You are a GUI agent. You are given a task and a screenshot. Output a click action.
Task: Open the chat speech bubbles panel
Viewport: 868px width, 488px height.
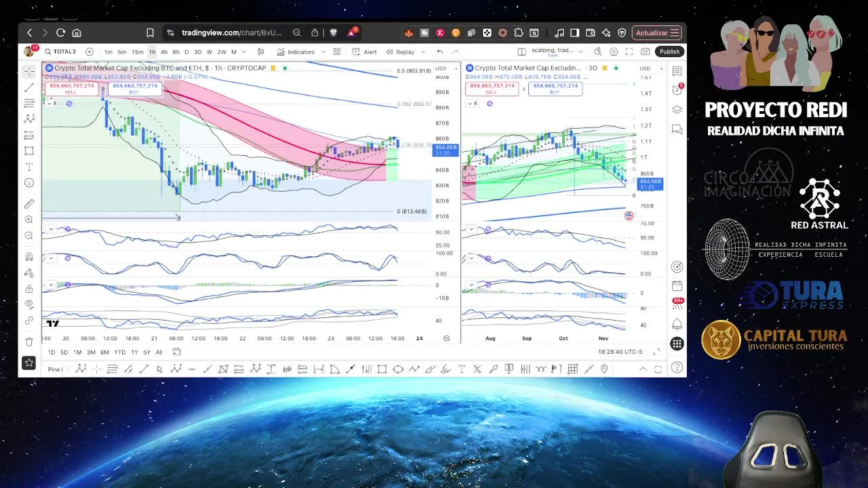click(x=677, y=129)
